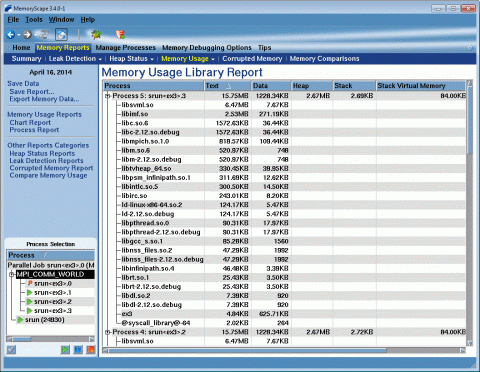Click the red shield toolbar icon

pyautogui.click(x=120, y=34)
